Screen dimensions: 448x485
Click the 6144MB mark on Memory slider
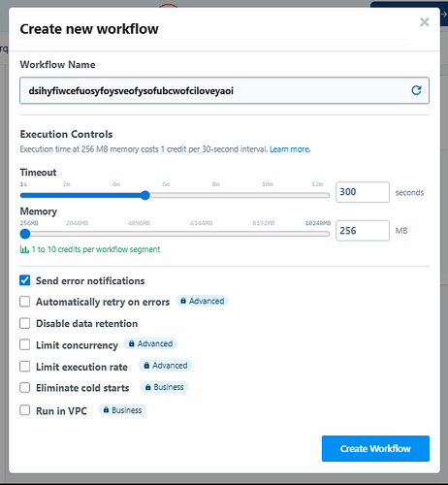(201, 223)
